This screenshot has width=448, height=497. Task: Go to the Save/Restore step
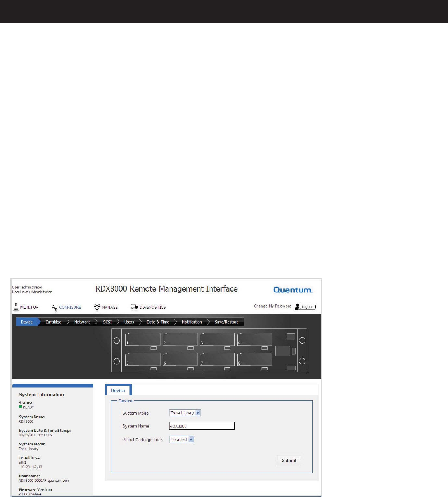tap(226, 322)
